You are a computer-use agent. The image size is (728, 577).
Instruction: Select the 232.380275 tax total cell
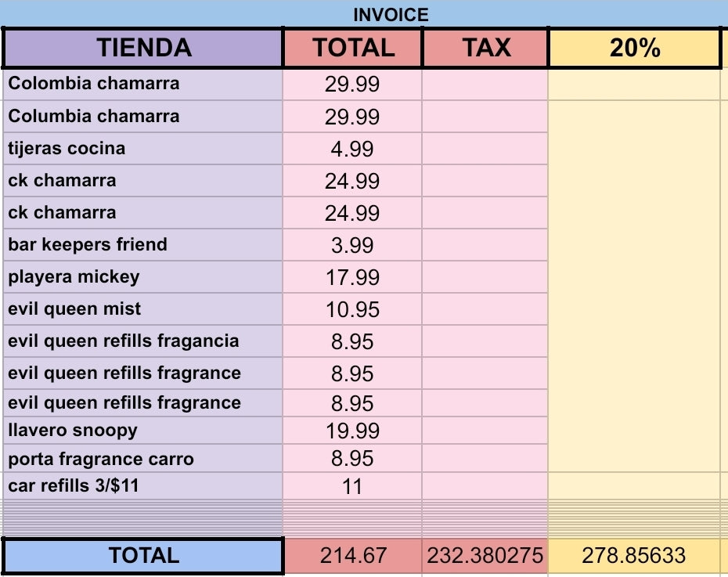click(485, 556)
